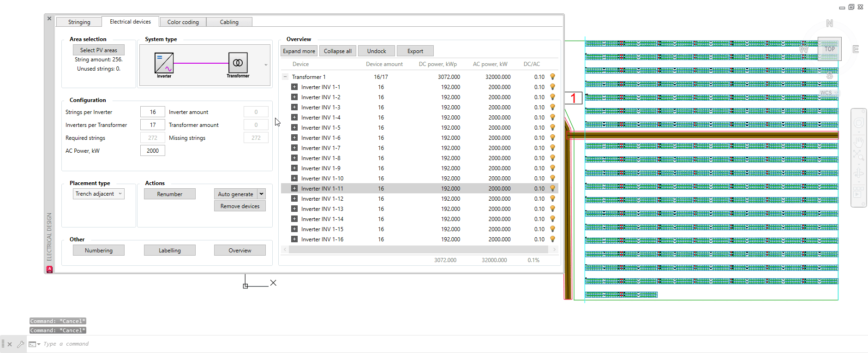Image resolution: width=868 pixels, height=353 pixels.
Task: Open the System type selection chevron
Action: pos(266,65)
